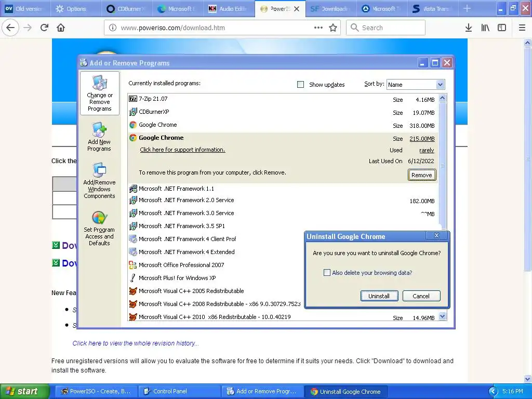Viewport: 532px width, 399px height.
Task: Click into the browser Search field
Action: click(386, 28)
